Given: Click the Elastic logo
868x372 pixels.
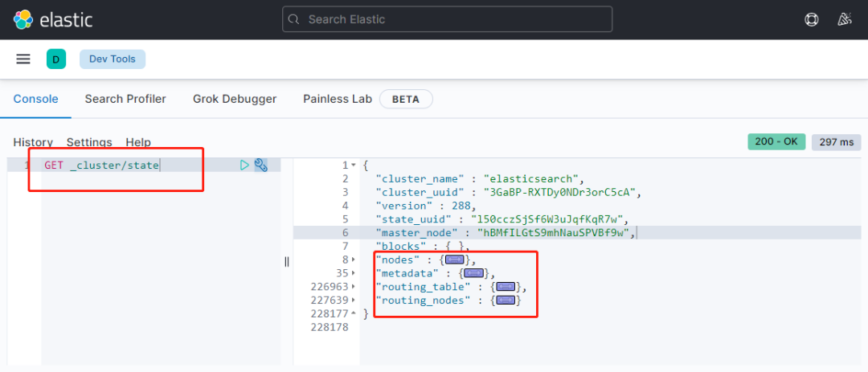Looking at the screenshot, I should tap(52, 19).
